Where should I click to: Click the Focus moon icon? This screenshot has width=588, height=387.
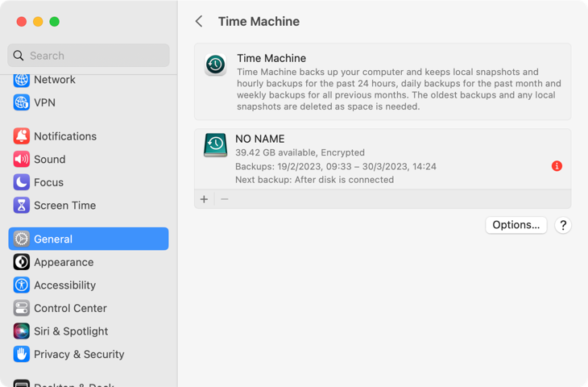point(22,182)
